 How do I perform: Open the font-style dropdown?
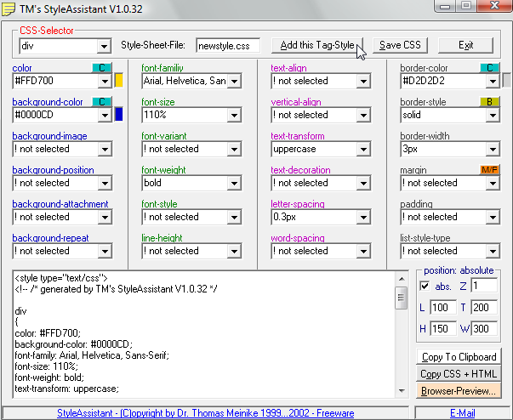click(x=234, y=217)
